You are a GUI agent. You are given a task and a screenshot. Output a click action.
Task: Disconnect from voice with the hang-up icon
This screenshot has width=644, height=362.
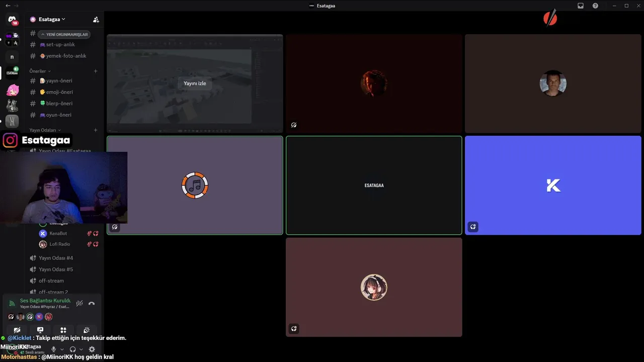(92, 303)
